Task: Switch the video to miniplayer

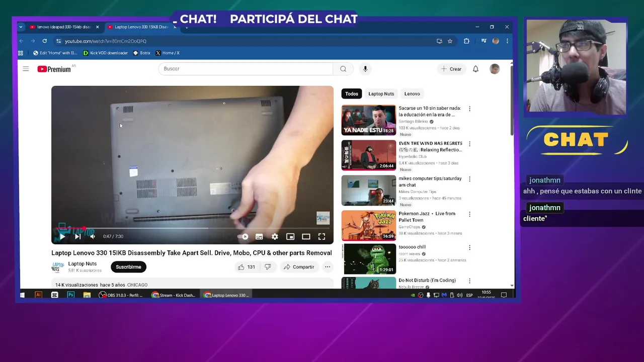Action: click(x=290, y=236)
